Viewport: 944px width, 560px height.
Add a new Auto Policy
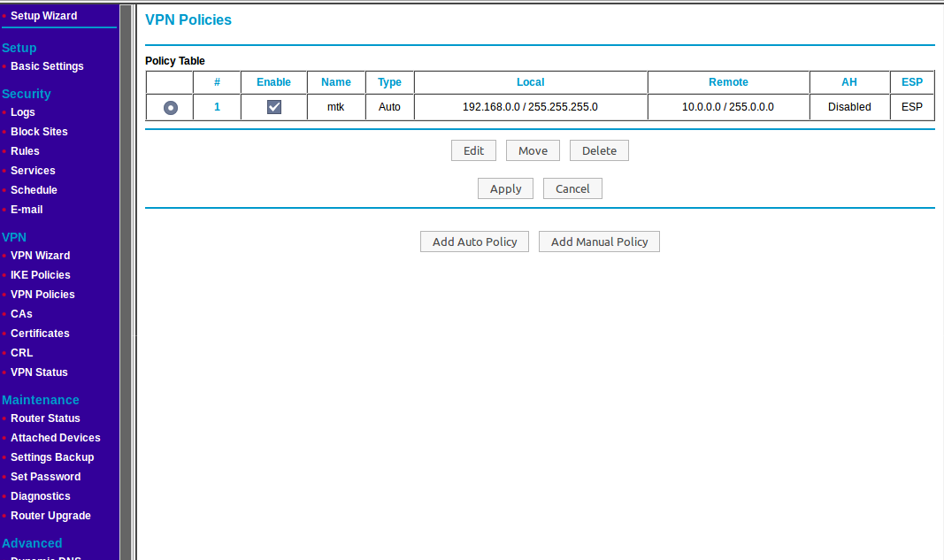tap(474, 242)
